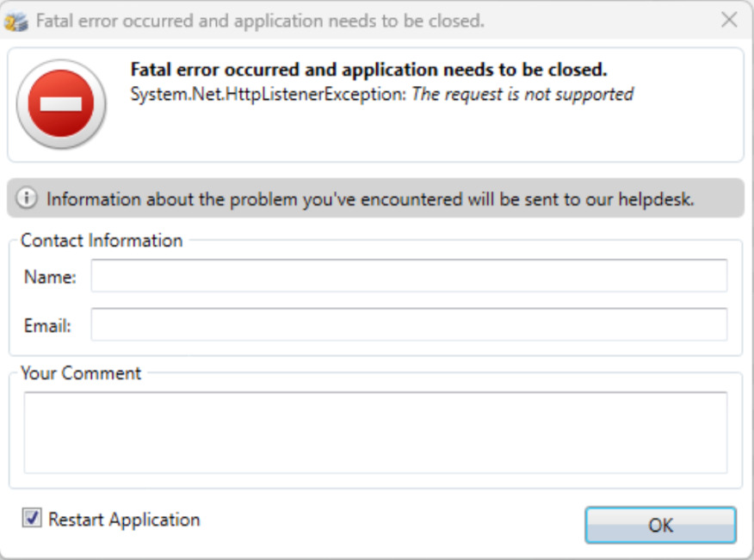This screenshot has width=754, height=560.
Task: Uncheck the Restart Application checkbox
Action: pyautogui.click(x=32, y=519)
